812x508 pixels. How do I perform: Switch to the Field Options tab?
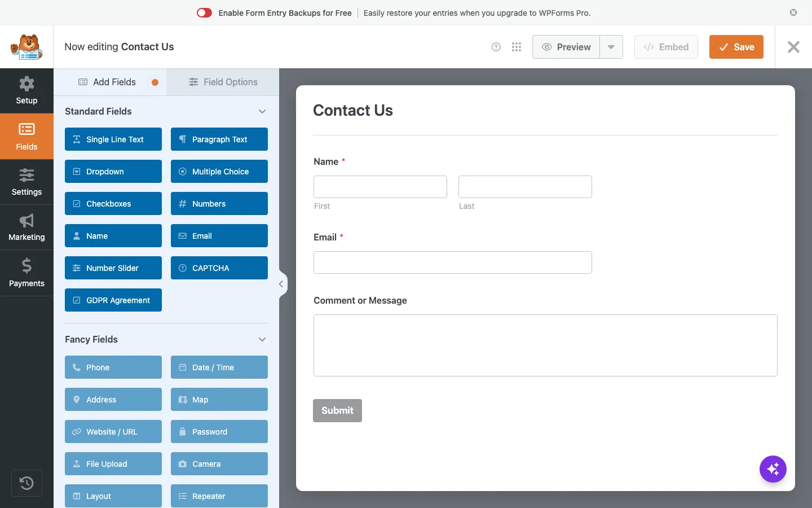point(223,82)
